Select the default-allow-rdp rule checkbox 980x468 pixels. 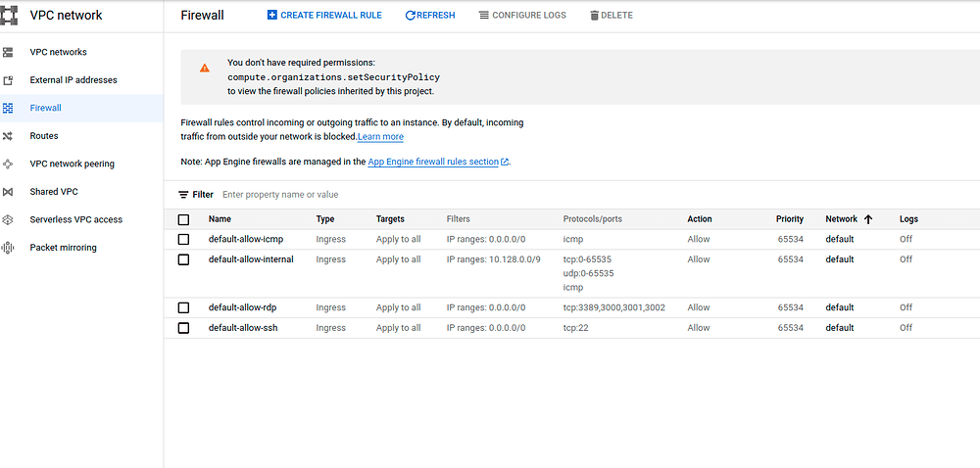[x=183, y=307]
